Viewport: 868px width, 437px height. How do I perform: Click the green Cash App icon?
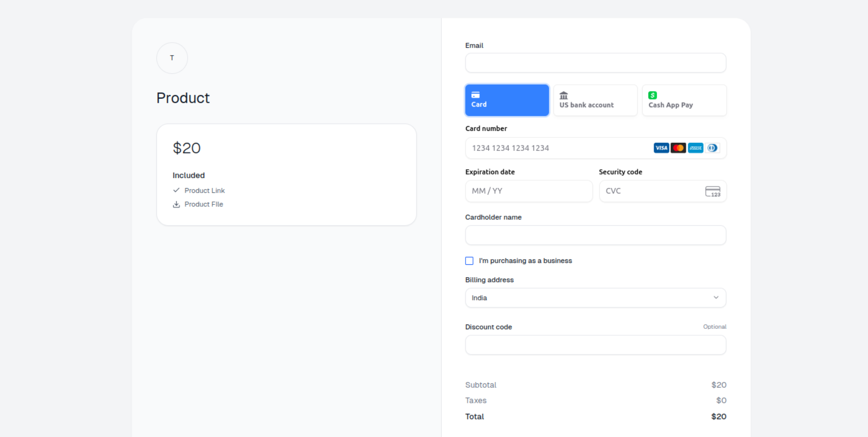[653, 95]
